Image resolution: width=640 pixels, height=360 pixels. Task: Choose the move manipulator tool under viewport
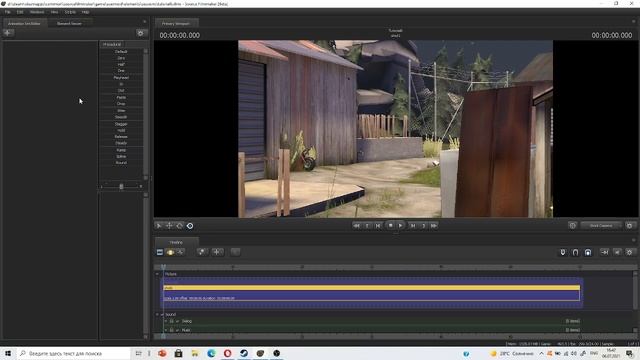tap(169, 226)
